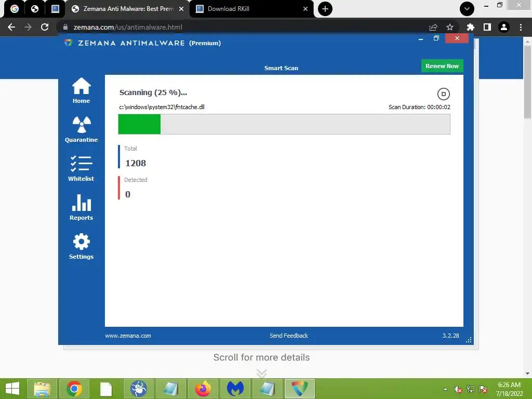The height and width of the screenshot is (399, 532).
Task: Open Malwarebytes from the taskbar
Action: point(235,389)
